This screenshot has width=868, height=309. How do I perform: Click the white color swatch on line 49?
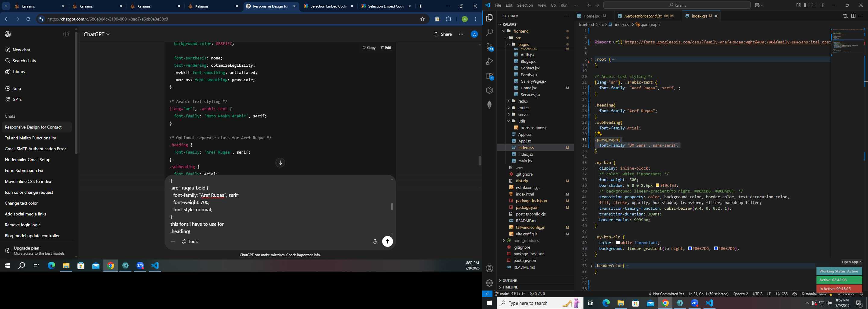click(x=618, y=243)
